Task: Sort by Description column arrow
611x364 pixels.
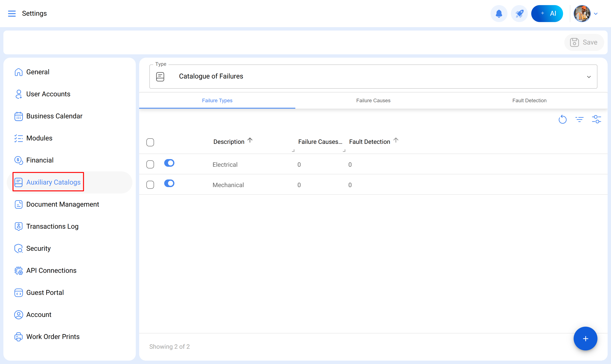Action: pyautogui.click(x=250, y=140)
